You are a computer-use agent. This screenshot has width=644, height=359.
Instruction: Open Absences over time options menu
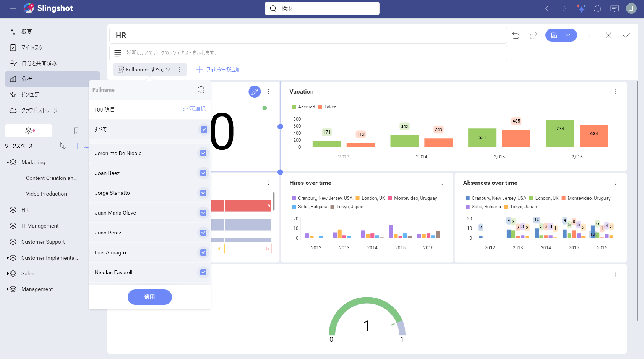pos(616,183)
